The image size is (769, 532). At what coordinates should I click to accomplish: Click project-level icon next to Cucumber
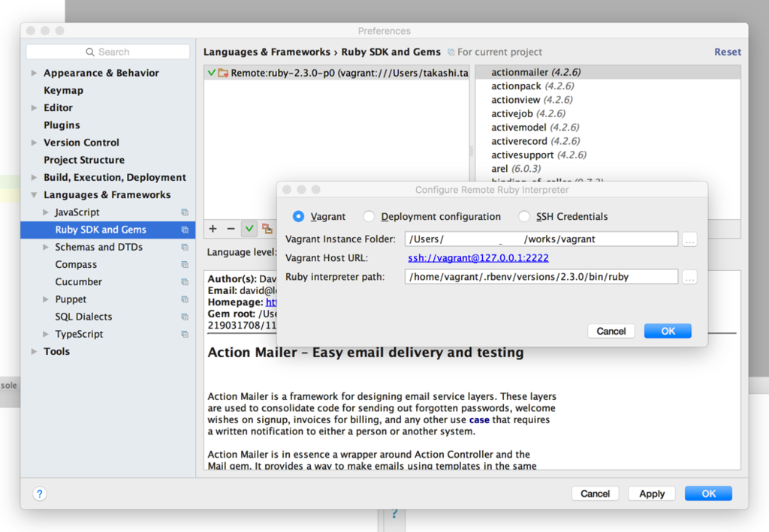[185, 281]
